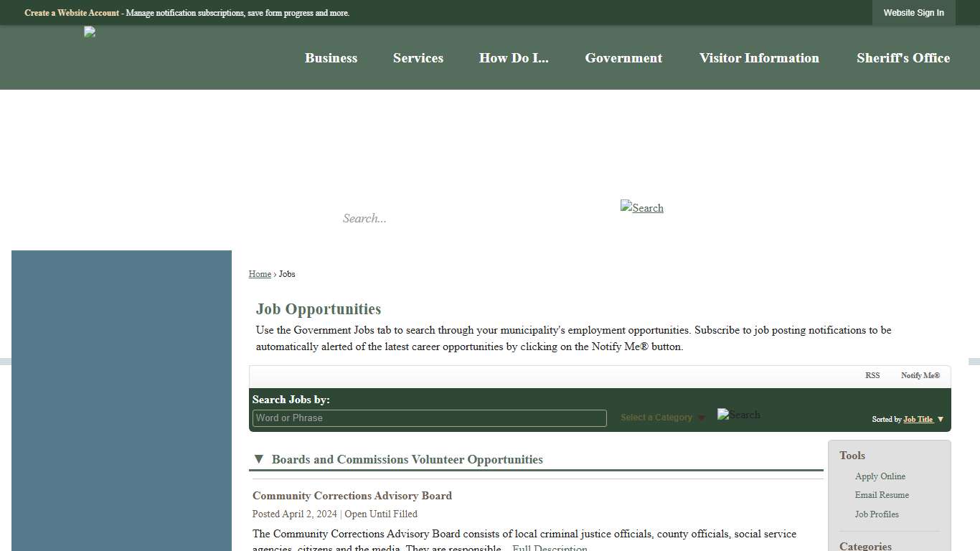Click the job search Search icon
This screenshot has height=551, width=980.
click(x=738, y=415)
